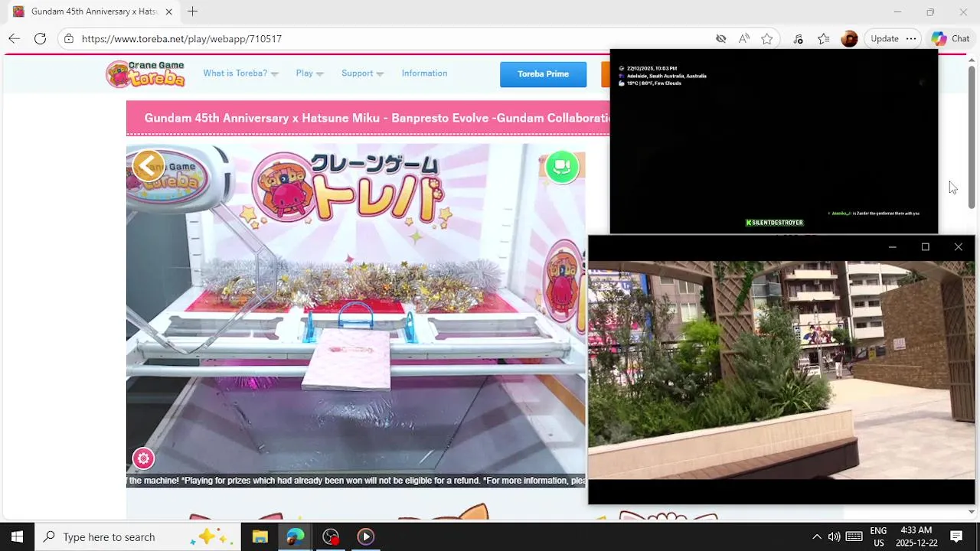Expand the What is Toreba? menu

(x=240, y=73)
